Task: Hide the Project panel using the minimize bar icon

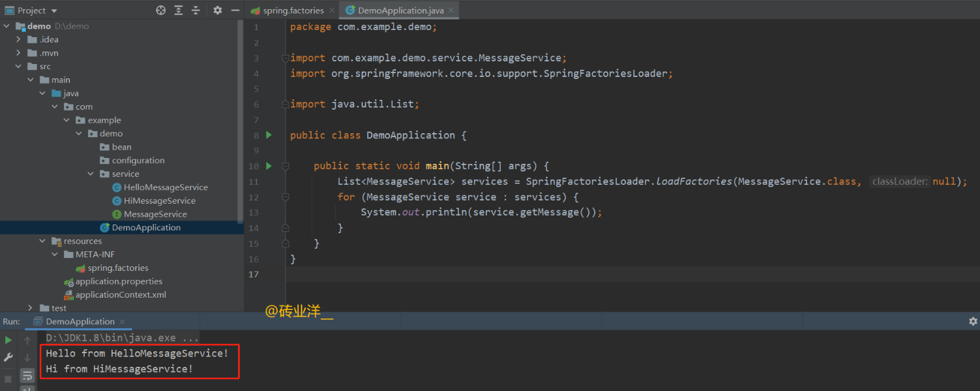Action: click(x=235, y=10)
